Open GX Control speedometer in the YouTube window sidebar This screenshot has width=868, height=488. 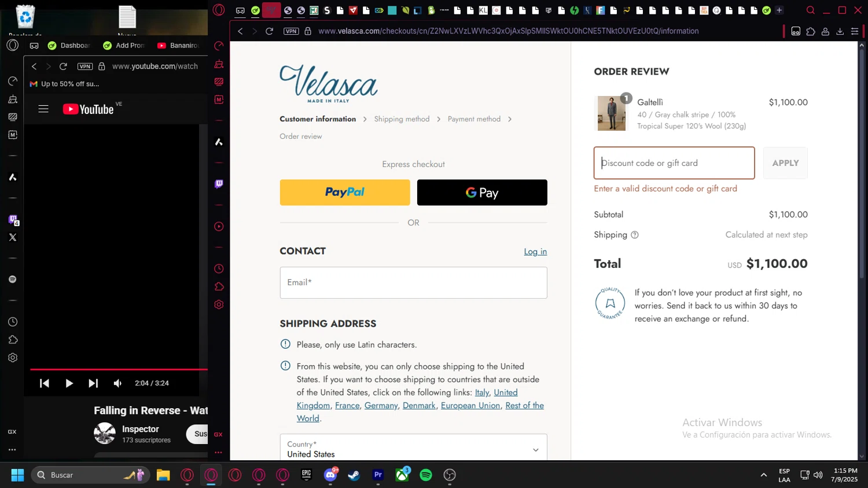tap(13, 81)
